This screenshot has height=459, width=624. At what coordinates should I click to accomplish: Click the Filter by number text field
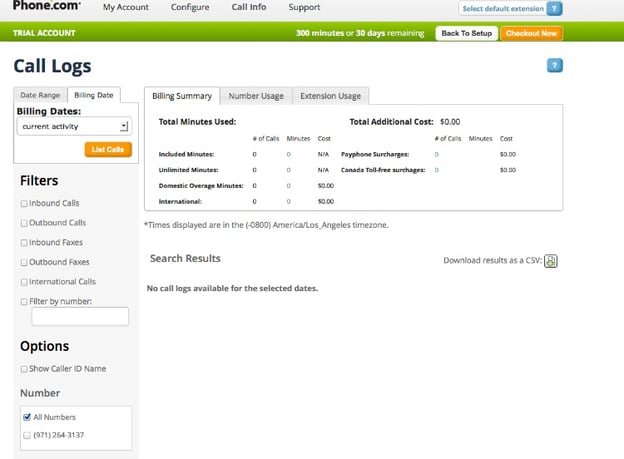tap(80, 317)
